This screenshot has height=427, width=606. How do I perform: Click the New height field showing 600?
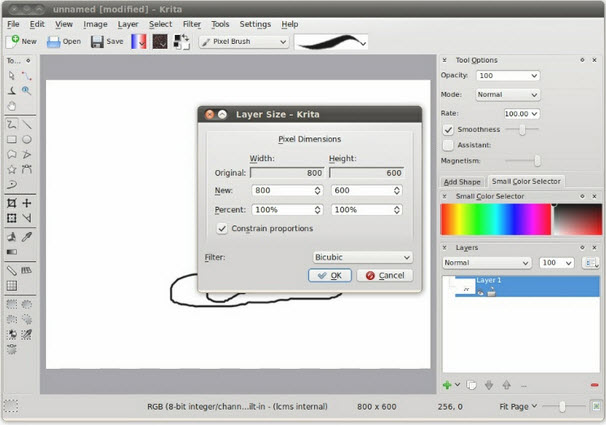click(366, 191)
